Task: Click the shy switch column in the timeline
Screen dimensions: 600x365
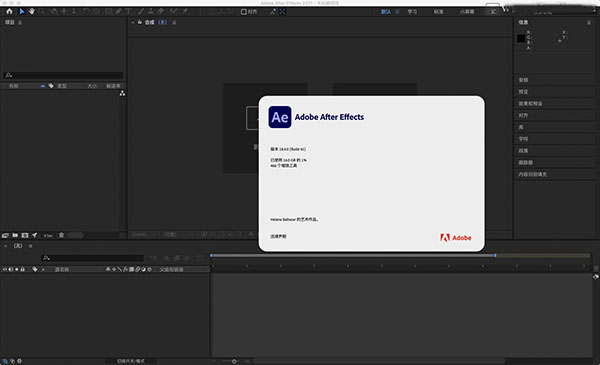Action: pyautogui.click(x=108, y=269)
